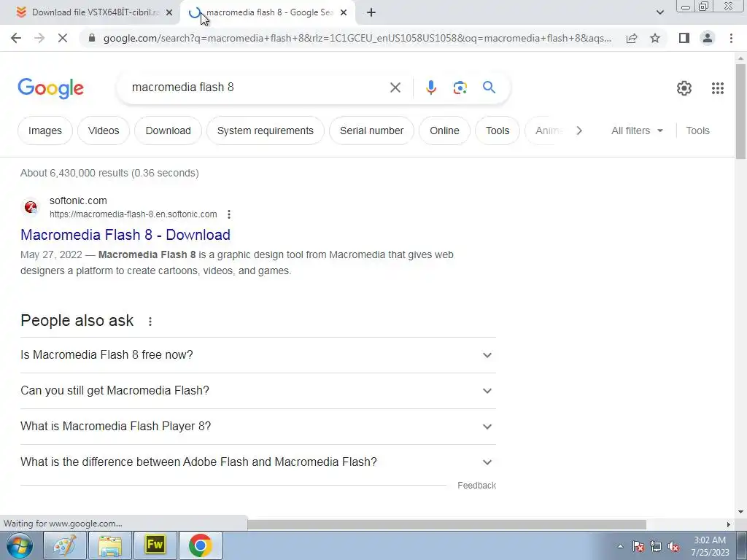This screenshot has height=560, width=747.
Task: Click the padlock site info icon
Action: pos(93,38)
